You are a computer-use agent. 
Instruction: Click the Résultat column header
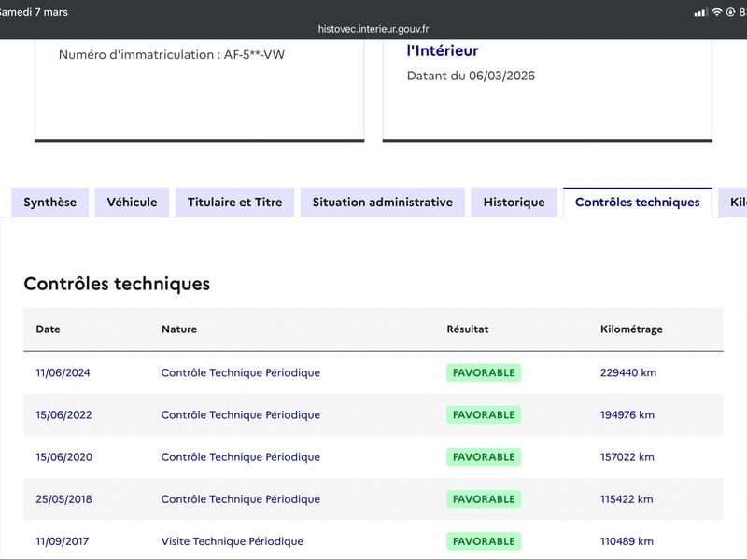click(x=468, y=329)
